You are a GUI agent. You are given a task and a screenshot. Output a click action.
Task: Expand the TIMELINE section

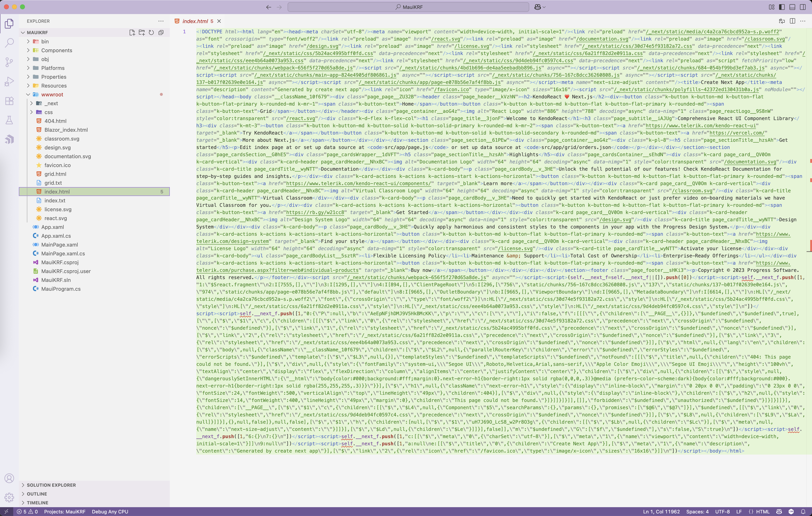(94, 503)
